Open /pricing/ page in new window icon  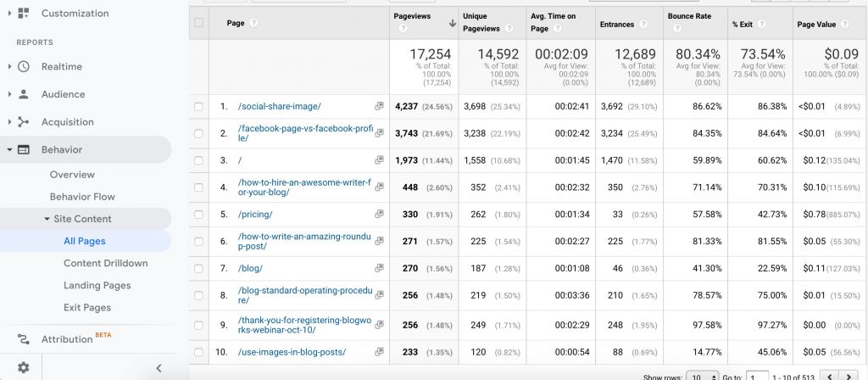click(x=379, y=214)
